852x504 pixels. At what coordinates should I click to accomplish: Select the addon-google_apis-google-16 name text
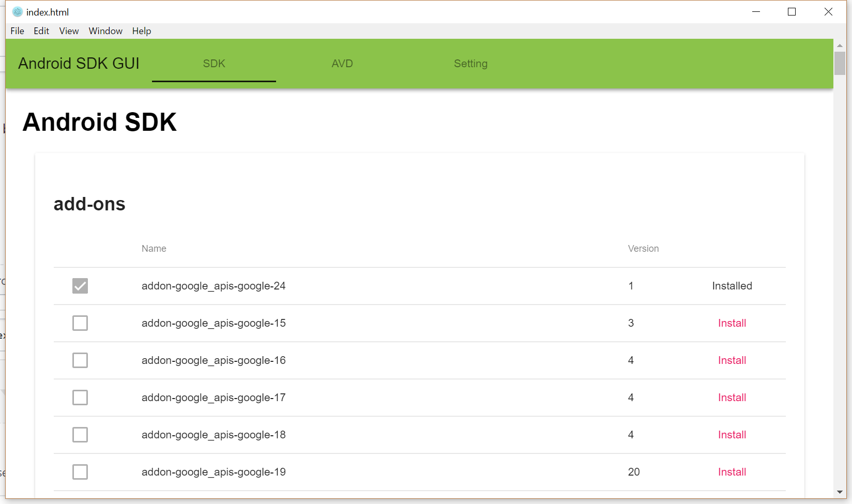click(214, 360)
